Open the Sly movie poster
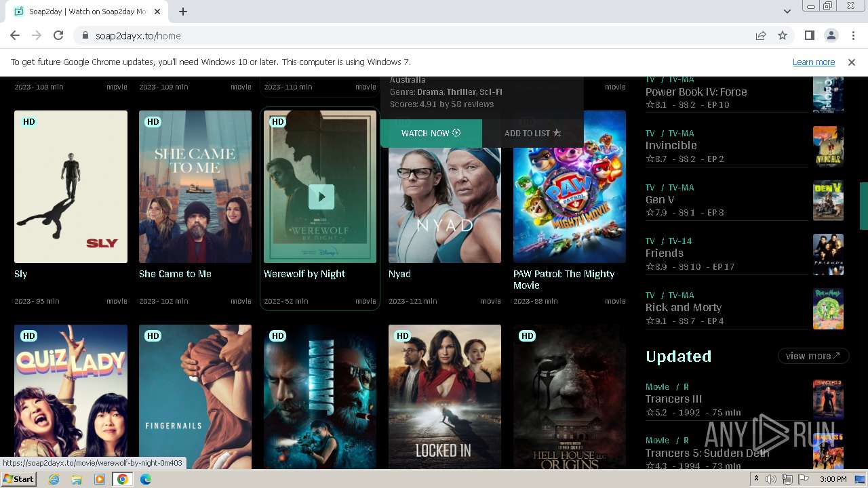868x488 pixels. pos(71,186)
